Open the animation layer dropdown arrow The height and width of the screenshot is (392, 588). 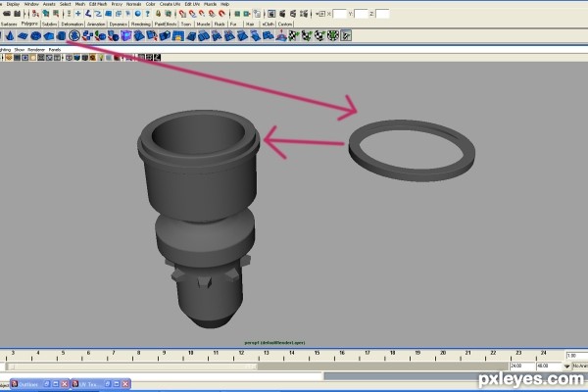[567, 366]
